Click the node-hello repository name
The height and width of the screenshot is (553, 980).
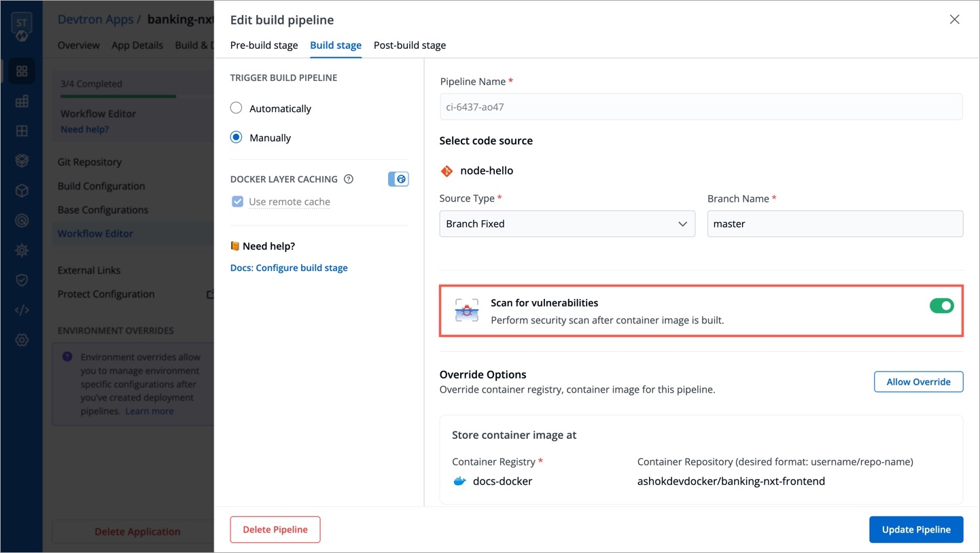coord(487,171)
